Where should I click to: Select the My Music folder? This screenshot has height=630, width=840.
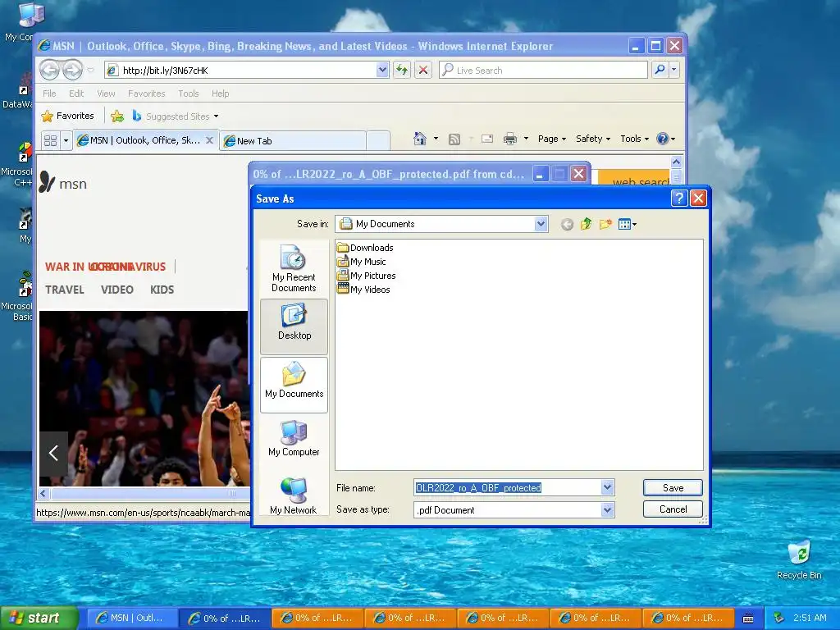click(x=362, y=262)
